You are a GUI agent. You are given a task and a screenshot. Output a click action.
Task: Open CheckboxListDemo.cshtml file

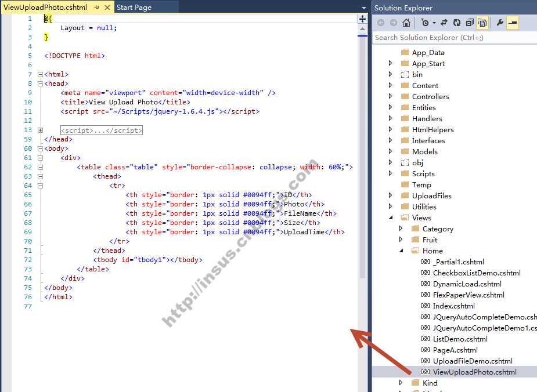[x=477, y=273]
